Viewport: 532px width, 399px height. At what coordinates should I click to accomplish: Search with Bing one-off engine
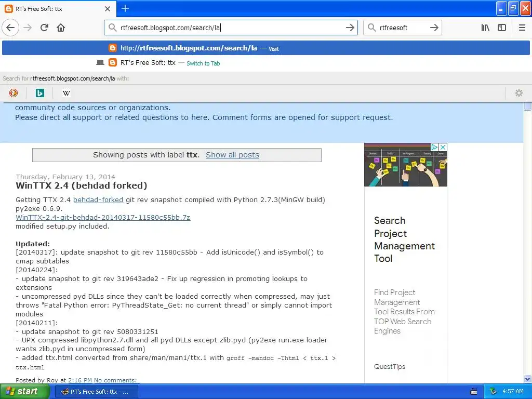pyautogui.click(x=40, y=93)
